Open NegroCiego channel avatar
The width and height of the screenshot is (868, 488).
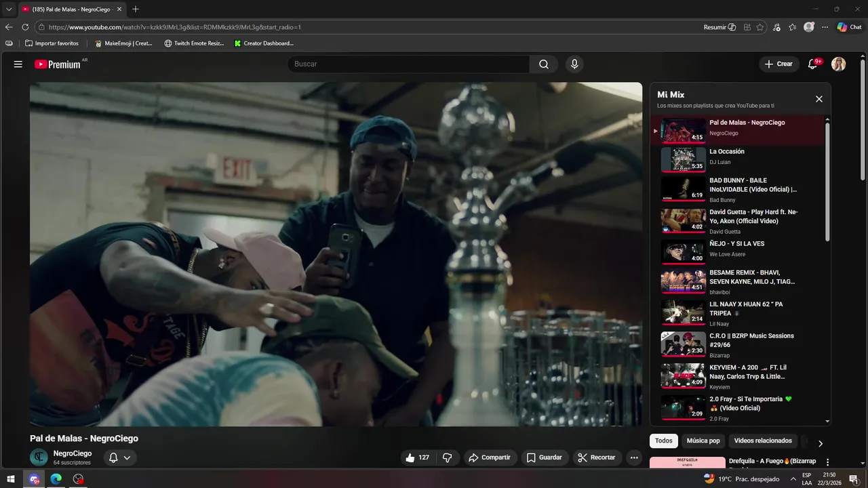39,457
